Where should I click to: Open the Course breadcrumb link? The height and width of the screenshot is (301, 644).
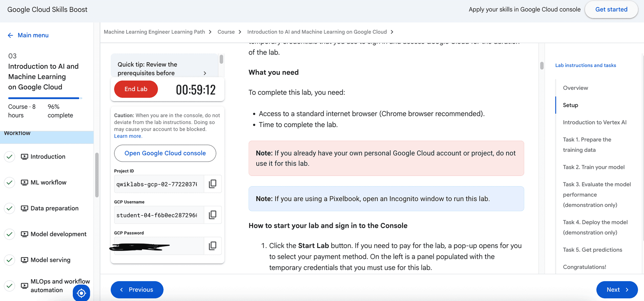click(226, 32)
